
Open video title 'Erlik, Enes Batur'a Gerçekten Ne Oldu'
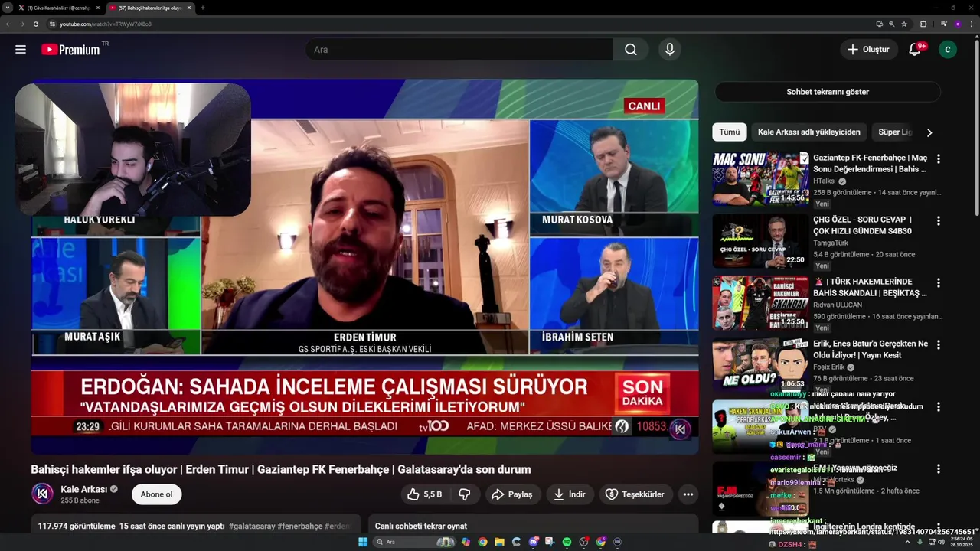pos(871,350)
